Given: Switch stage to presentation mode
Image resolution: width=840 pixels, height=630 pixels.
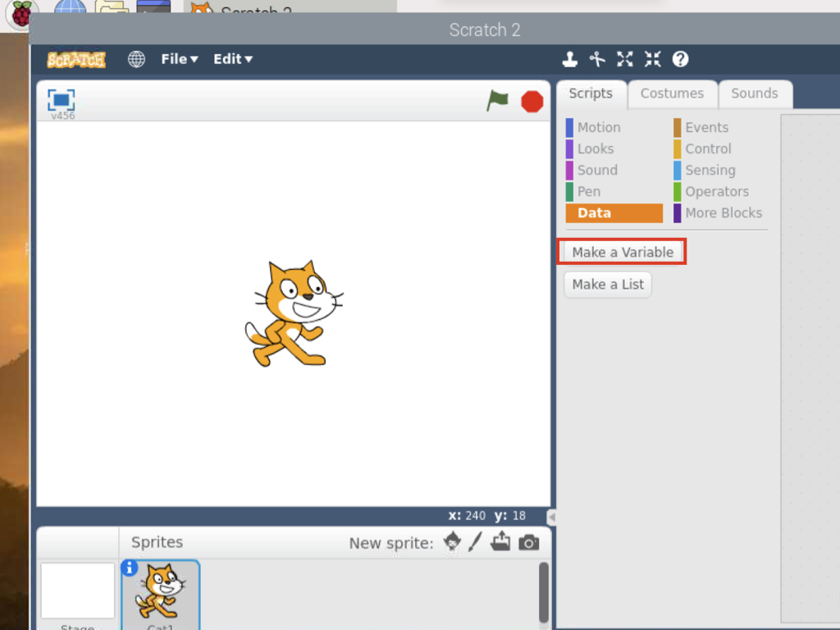Looking at the screenshot, I should (x=61, y=100).
